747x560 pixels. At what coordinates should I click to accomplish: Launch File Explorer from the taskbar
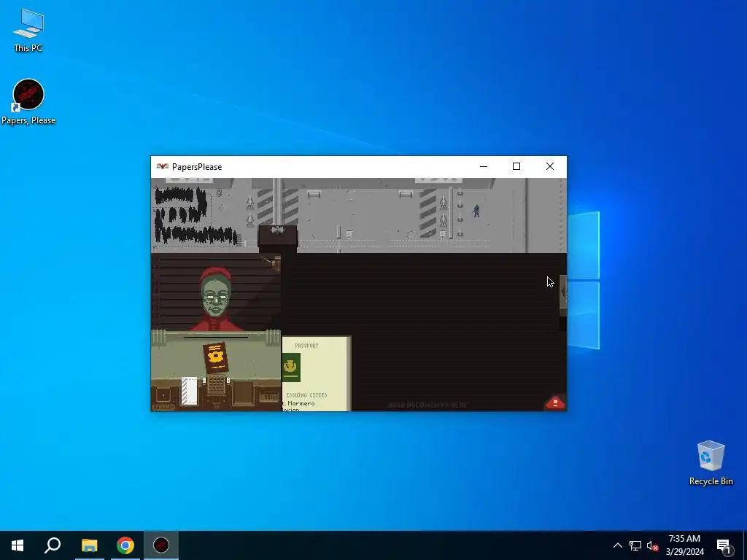pyautogui.click(x=89, y=545)
